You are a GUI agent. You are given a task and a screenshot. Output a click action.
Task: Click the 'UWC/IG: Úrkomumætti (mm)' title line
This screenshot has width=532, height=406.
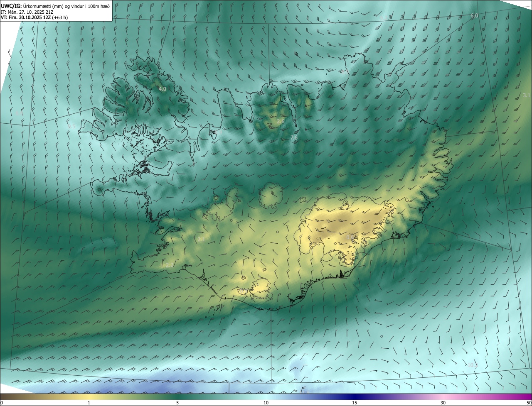coord(55,6)
